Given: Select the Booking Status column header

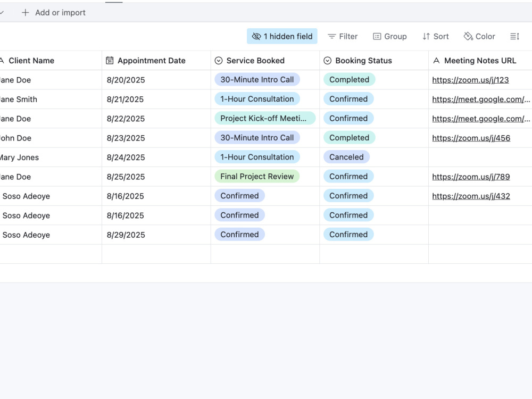Looking at the screenshot, I should click(x=374, y=61).
